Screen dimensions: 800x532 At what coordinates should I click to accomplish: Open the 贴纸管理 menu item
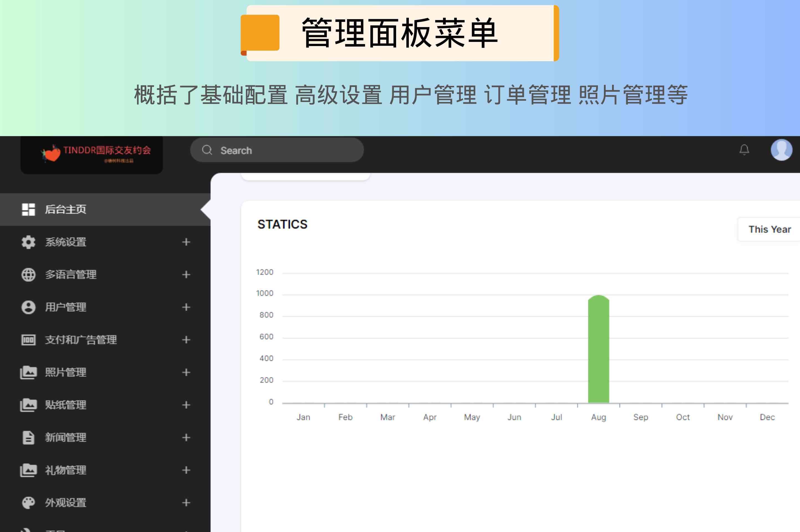click(x=66, y=405)
